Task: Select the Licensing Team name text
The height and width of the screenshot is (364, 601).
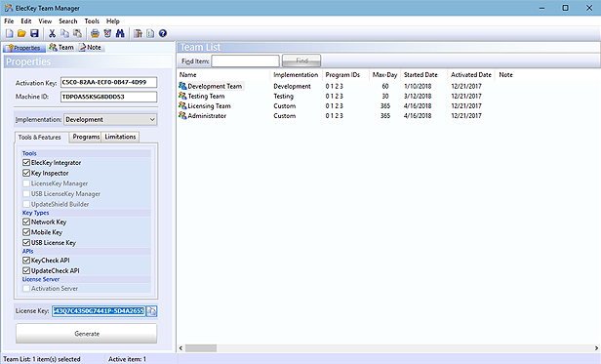Action: (209, 105)
